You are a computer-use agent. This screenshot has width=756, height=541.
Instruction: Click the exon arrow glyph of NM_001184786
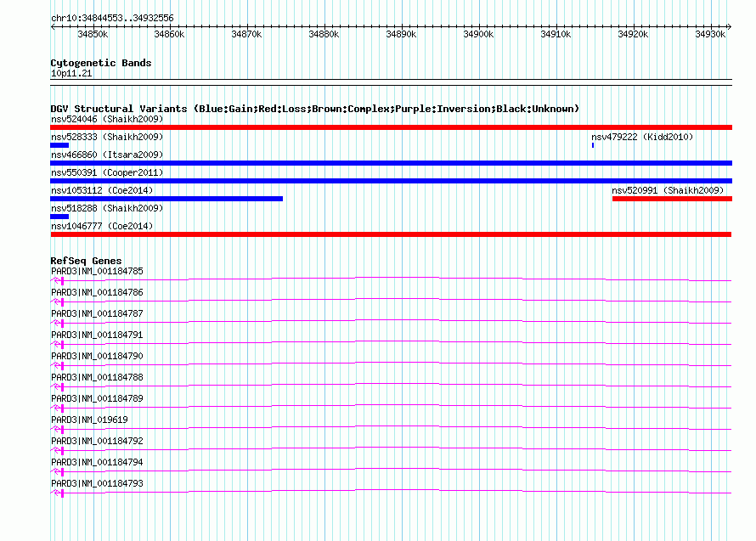click(x=58, y=301)
